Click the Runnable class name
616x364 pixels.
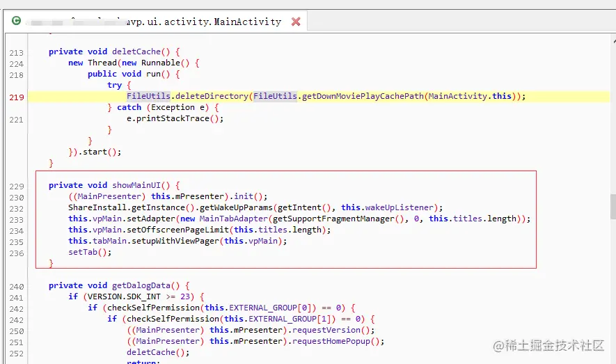(161, 63)
